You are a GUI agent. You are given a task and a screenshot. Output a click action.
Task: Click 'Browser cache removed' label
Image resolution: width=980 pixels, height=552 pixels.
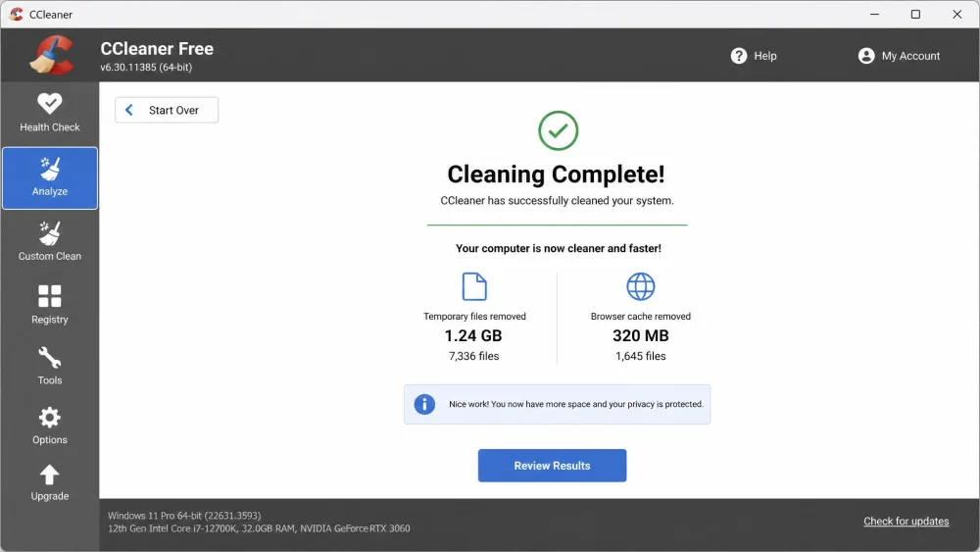[641, 317]
